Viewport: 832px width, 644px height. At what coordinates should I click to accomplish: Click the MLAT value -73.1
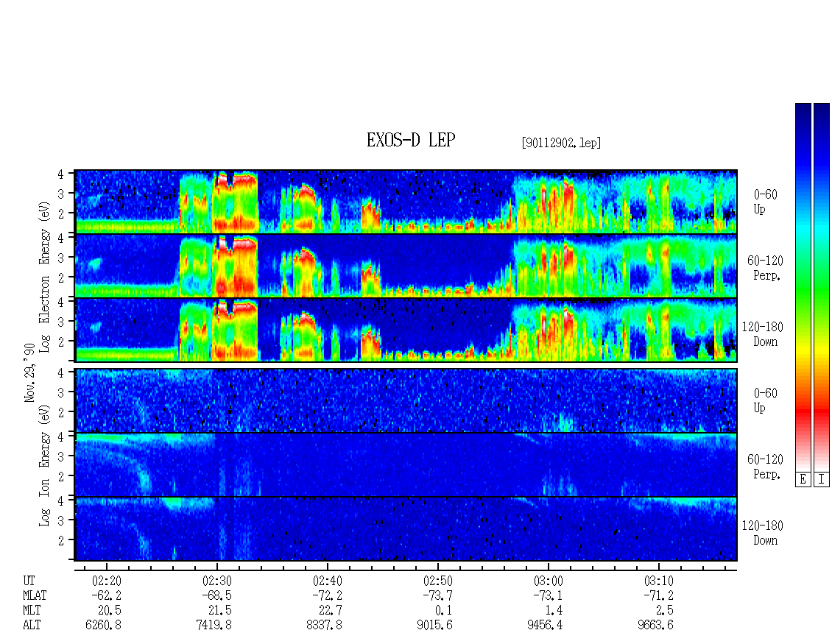[x=548, y=595]
